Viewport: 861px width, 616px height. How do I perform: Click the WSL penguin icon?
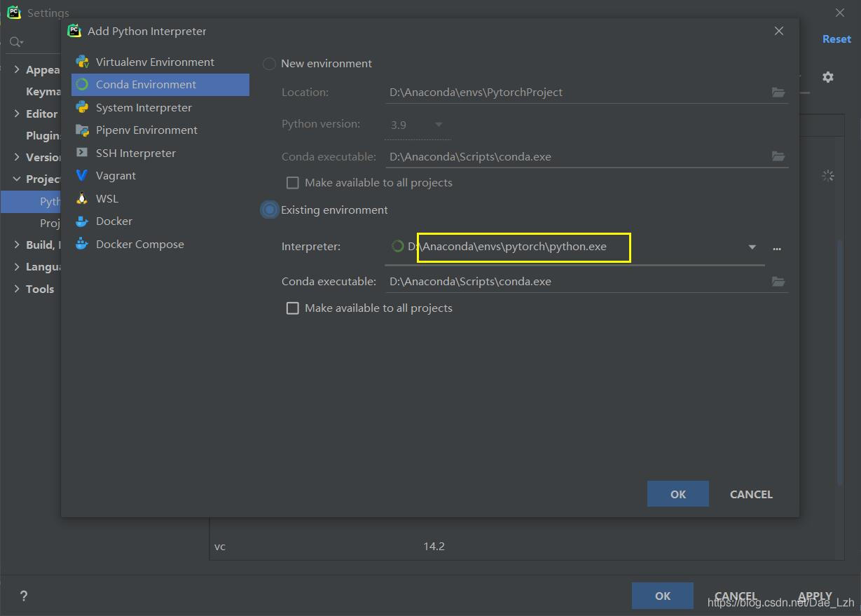[83, 198]
